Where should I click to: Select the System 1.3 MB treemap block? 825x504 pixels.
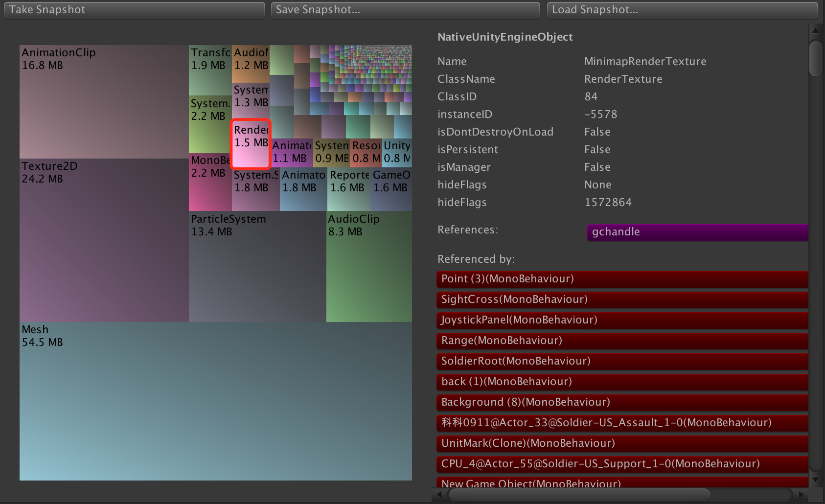pos(251,101)
